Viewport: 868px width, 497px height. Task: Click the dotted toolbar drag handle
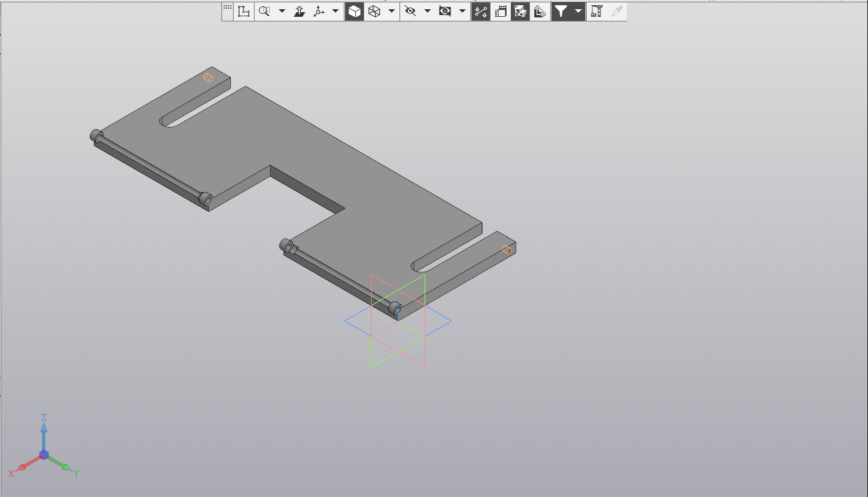[x=227, y=8]
